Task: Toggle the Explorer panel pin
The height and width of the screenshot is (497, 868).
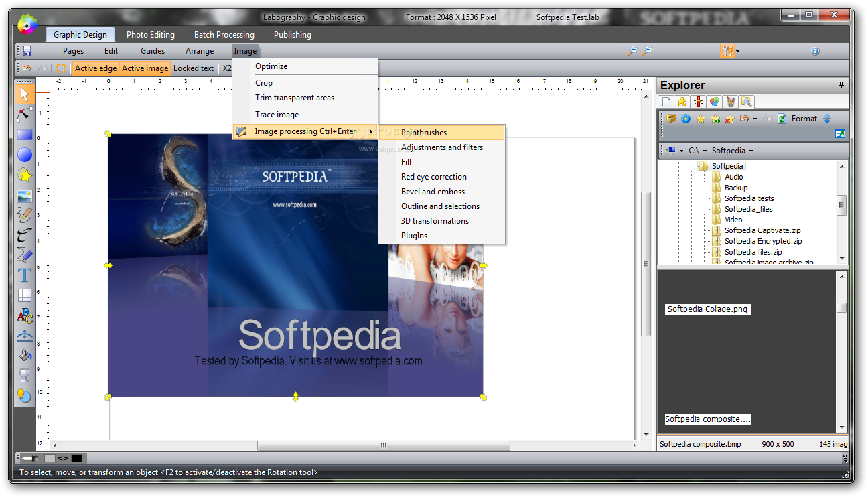Action: coord(841,85)
